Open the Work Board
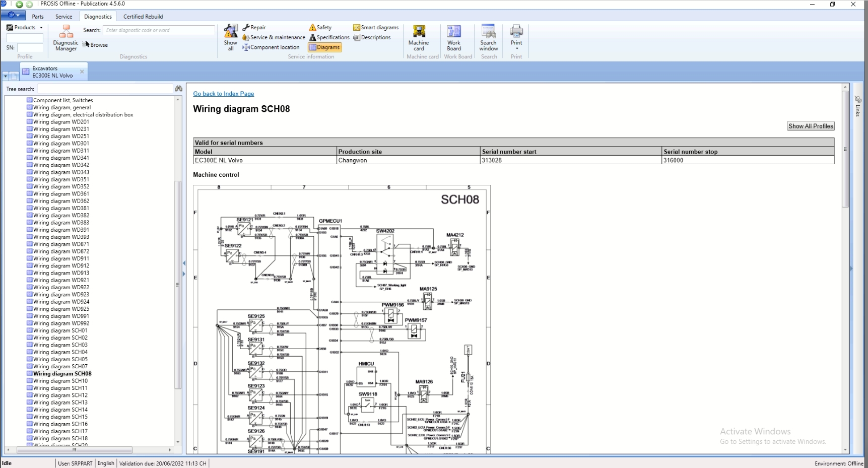This screenshot has width=868, height=468. [x=454, y=38]
